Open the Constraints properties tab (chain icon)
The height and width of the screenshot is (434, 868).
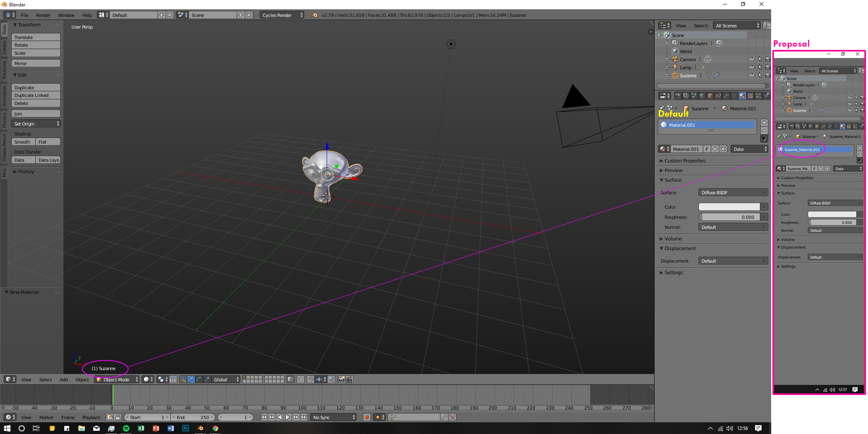718,96
